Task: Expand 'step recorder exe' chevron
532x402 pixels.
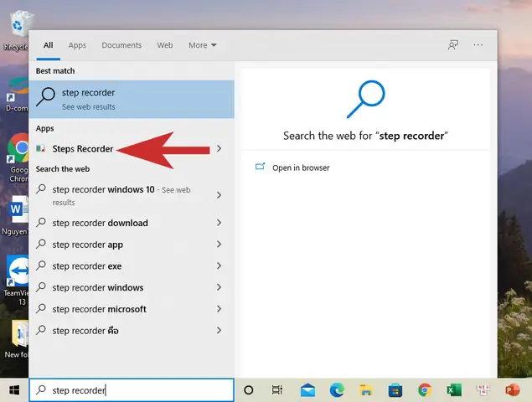Action: (x=220, y=266)
